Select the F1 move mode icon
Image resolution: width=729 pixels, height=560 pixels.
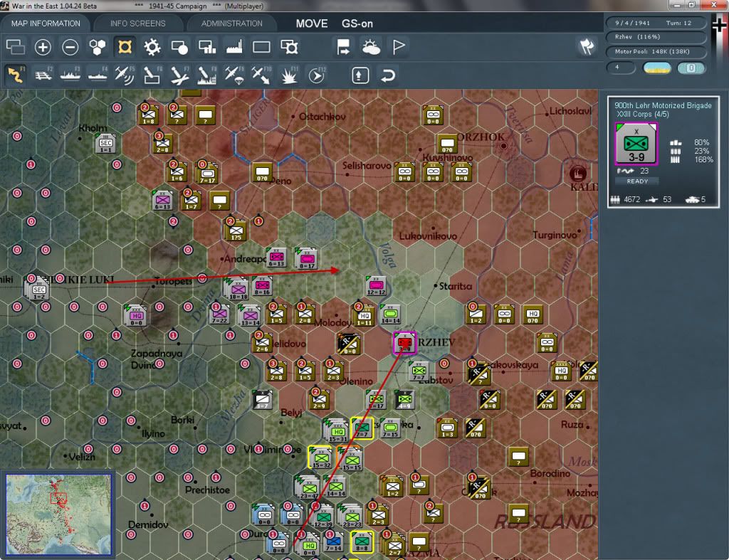[x=16, y=75]
